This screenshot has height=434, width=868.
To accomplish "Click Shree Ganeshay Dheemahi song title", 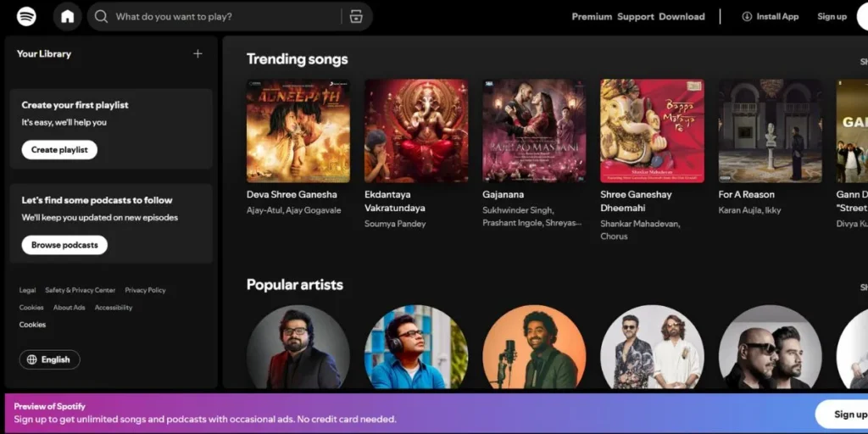I will tap(636, 202).
